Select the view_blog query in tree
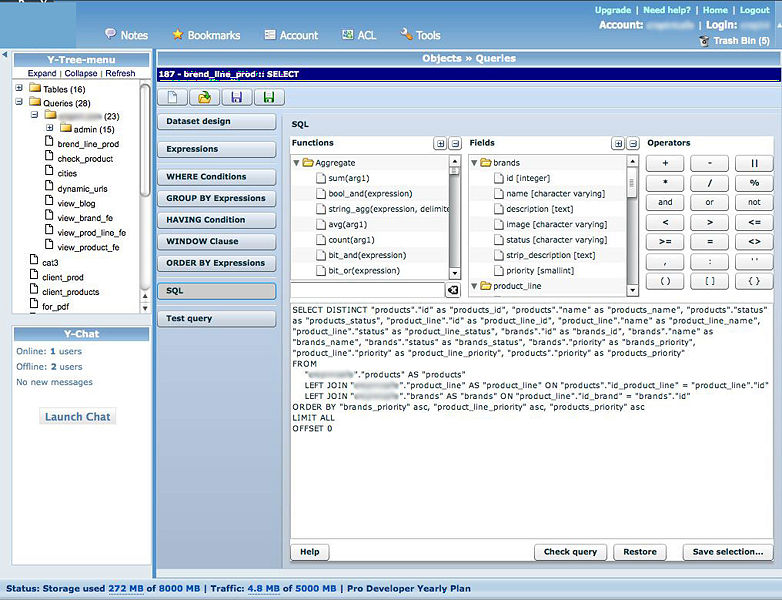 tap(76, 203)
